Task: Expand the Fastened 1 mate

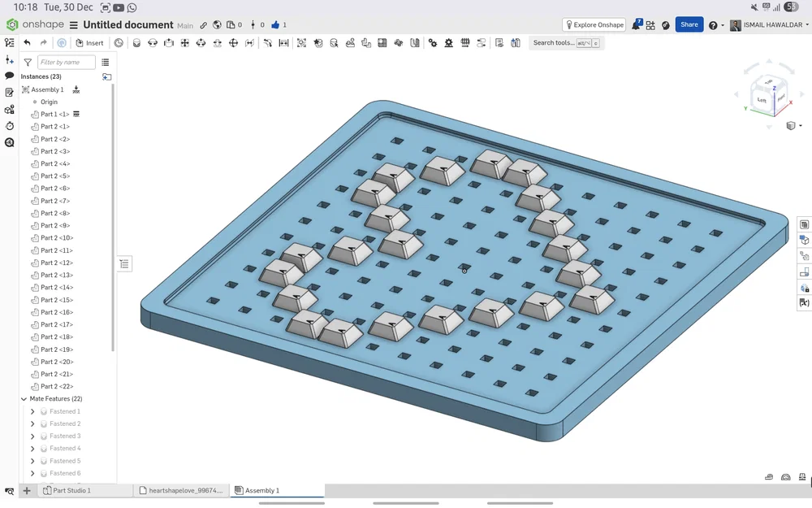Action: [32, 411]
